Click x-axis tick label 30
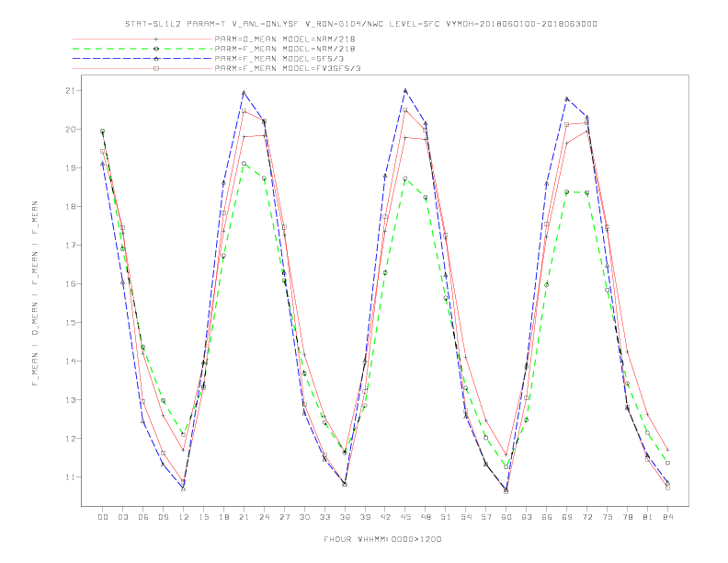This screenshot has height=563, width=728. click(304, 517)
